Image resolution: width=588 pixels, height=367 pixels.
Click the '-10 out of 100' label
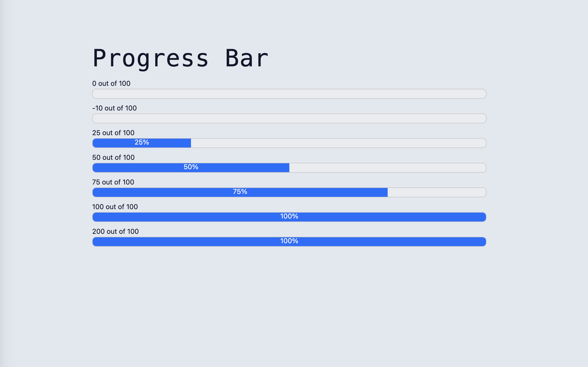[114, 108]
